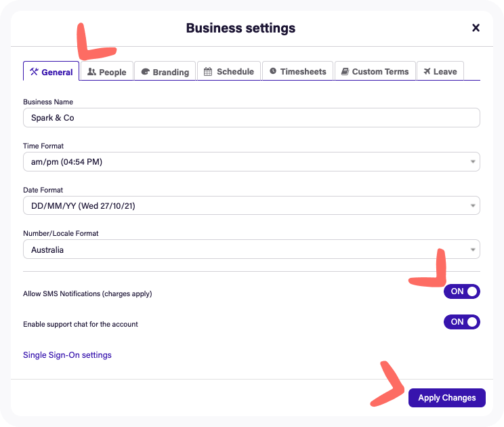Viewport: 504px width, 427px height.
Task: Close the Business settings dialog
Action: 476,28
